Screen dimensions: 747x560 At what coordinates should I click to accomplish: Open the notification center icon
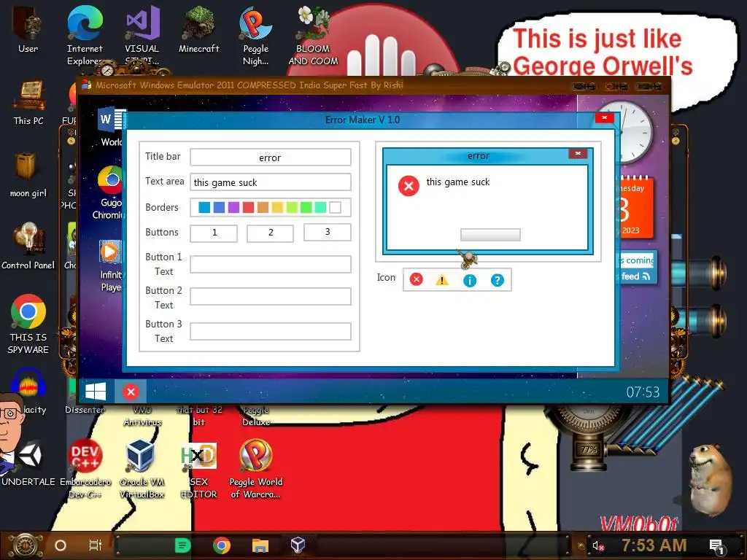point(716,546)
